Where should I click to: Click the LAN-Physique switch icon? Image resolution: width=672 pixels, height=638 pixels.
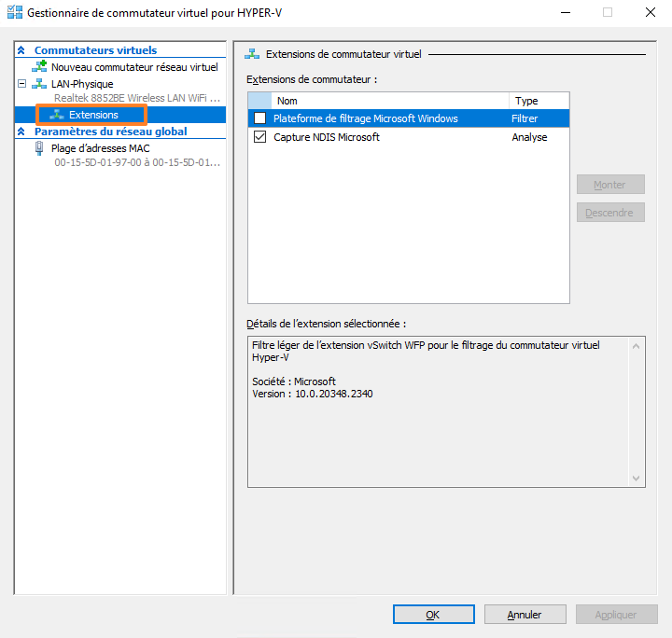pyautogui.click(x=39, y=84)
